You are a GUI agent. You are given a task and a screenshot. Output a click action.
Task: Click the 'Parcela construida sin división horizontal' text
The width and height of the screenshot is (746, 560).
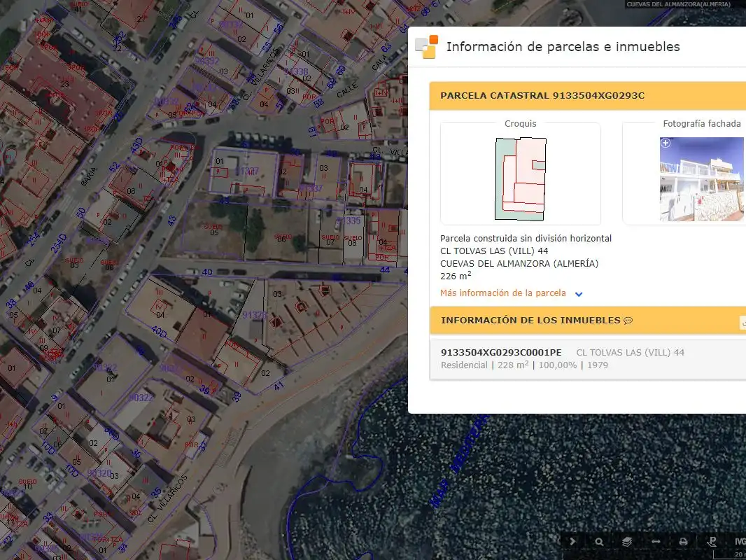click(x=526, y=239)
